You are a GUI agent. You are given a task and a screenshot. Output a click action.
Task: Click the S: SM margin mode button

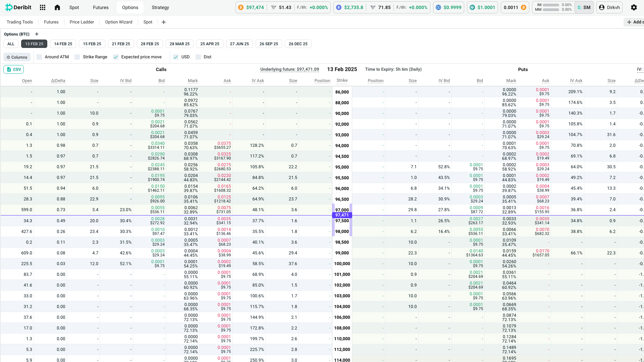coord(584,7)
